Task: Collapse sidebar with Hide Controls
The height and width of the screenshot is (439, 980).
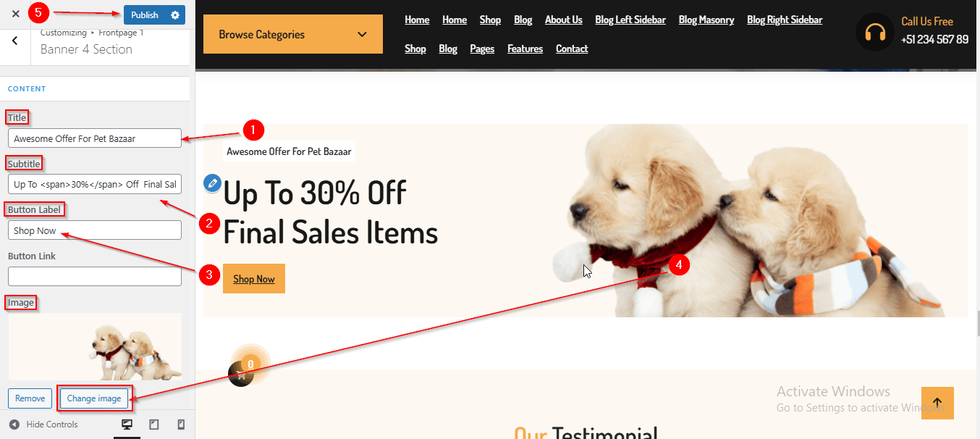Action: (x=43, y=425)
